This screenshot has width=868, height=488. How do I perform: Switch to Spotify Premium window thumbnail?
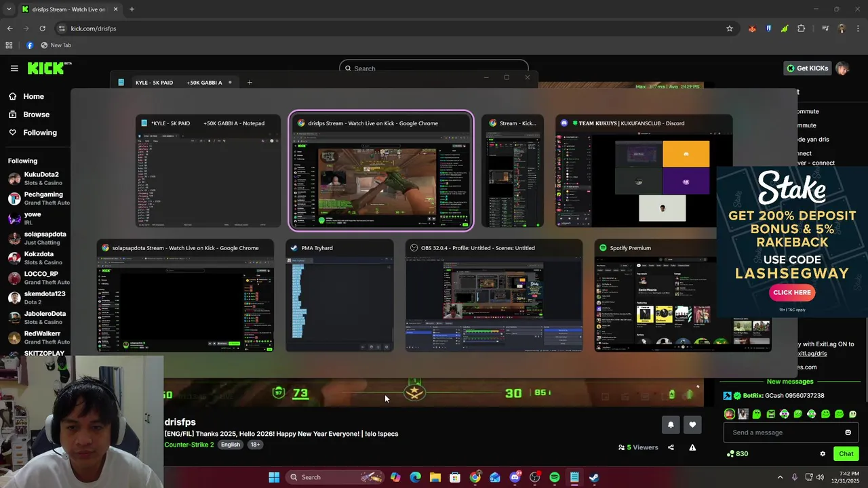click(x=683, y=296)
